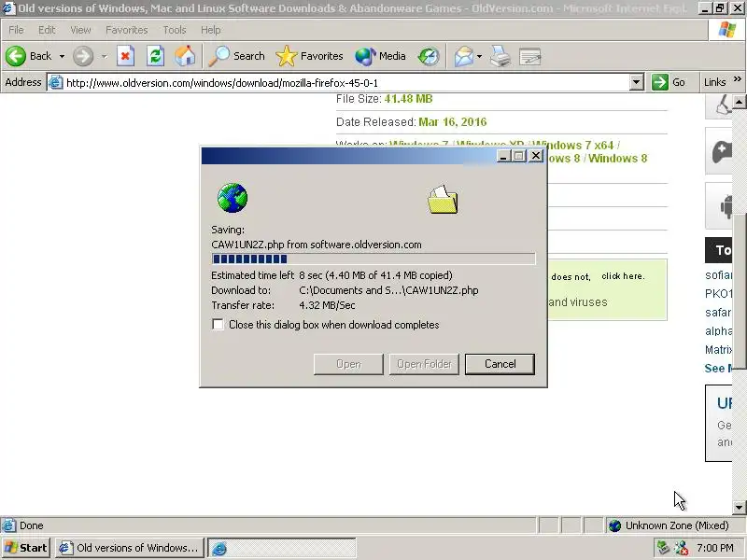Click the Open Folder button
This screenshot has width=747, height=560.
pos(424,364)
